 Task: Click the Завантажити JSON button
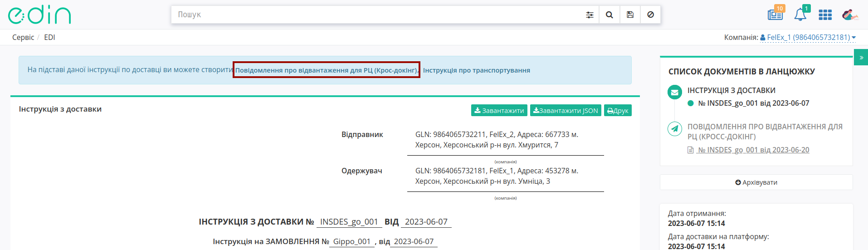coord(566,110)
